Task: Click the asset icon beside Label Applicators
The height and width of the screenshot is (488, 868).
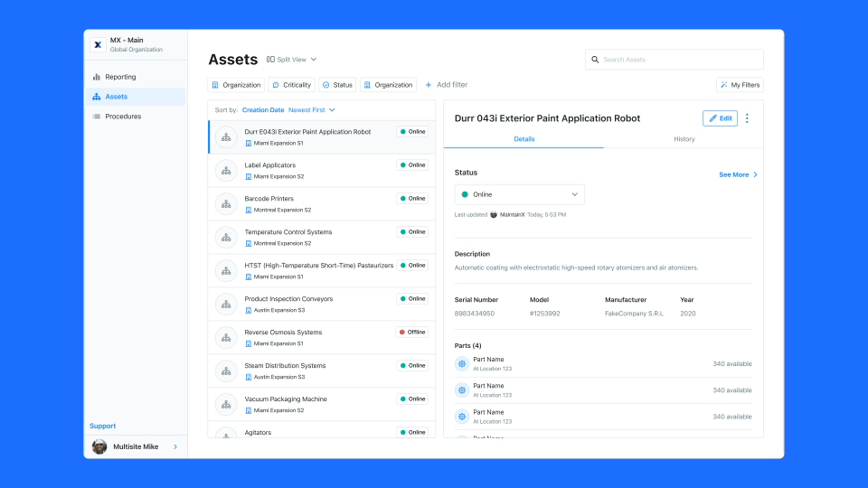Action: click(x=226, y=171)
